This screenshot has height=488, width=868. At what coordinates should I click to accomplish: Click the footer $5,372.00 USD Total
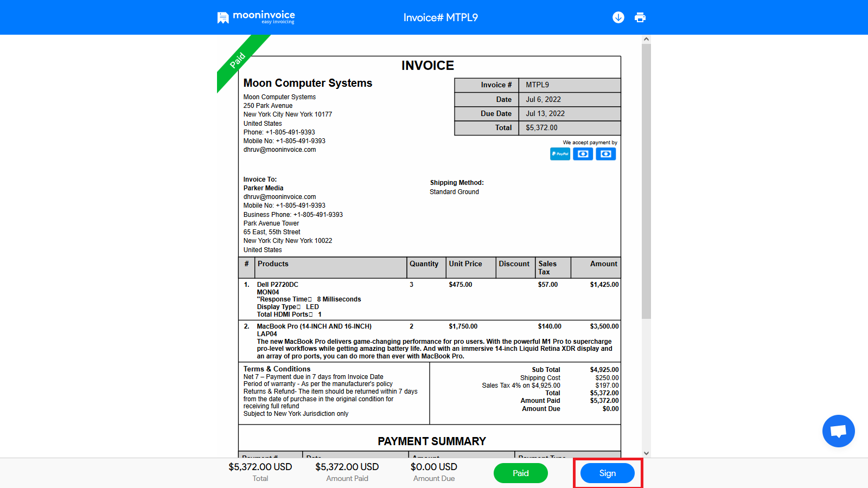260,467
